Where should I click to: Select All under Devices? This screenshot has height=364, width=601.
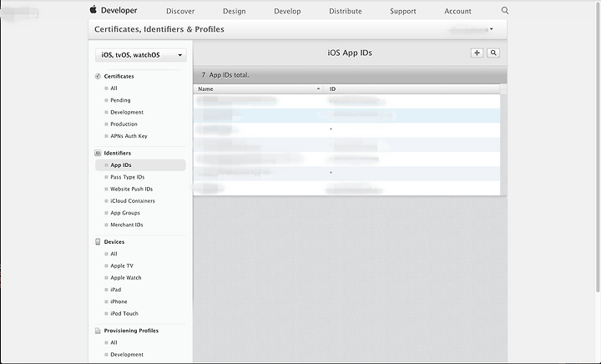[x=114, y=254]
